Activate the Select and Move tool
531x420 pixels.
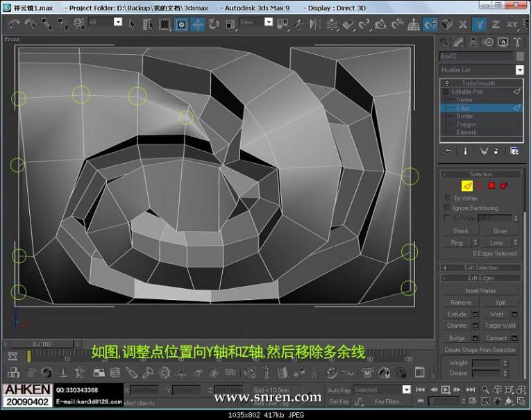[198, 24]
